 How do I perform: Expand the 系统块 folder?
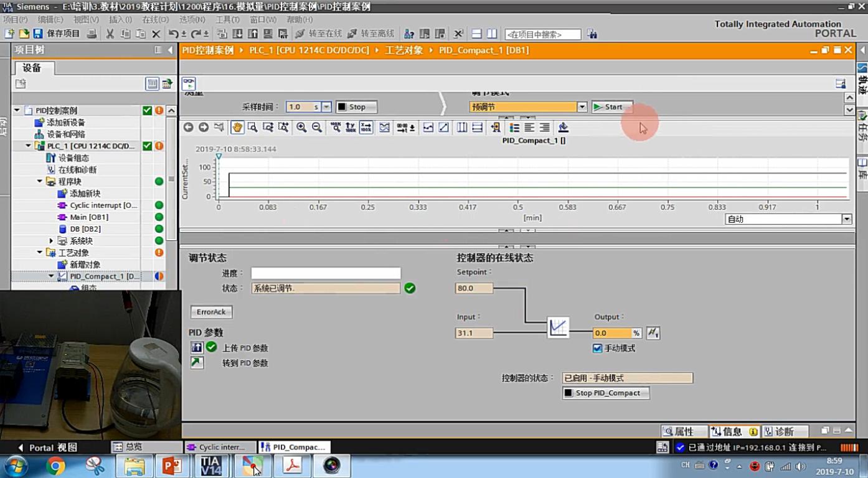pos(51,240)
